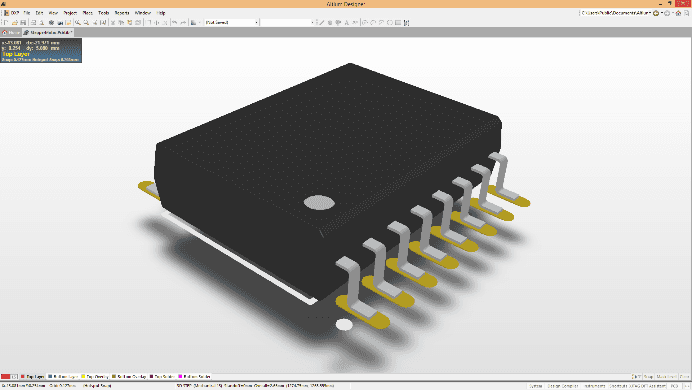Select the Top Overlay layer tab
692x390 pixels.
(x=95, y=376)
